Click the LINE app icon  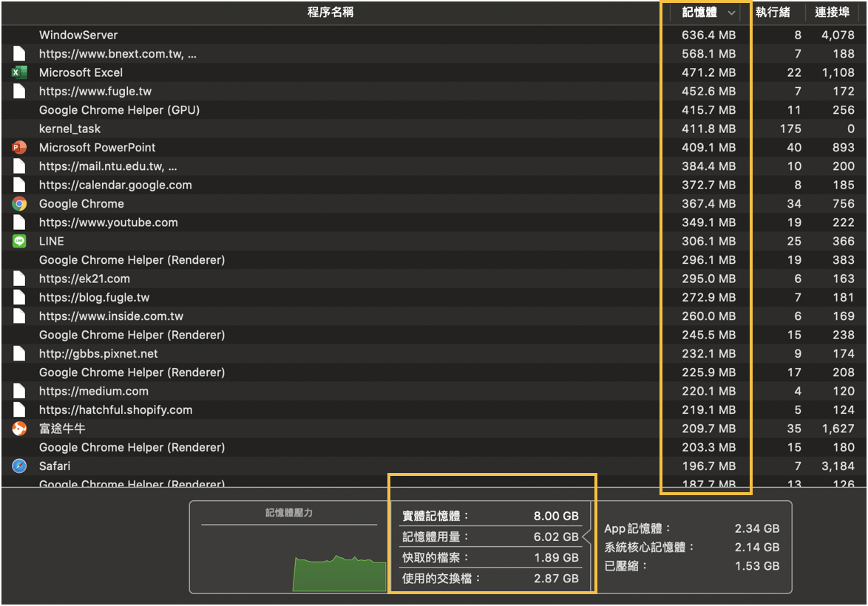(x=19, y=242)
